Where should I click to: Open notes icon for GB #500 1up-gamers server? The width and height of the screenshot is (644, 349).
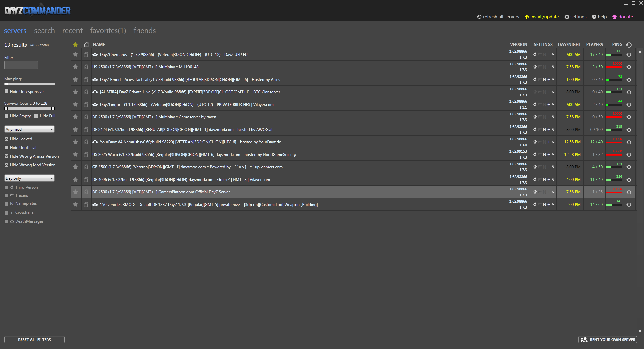click(86, 167)
